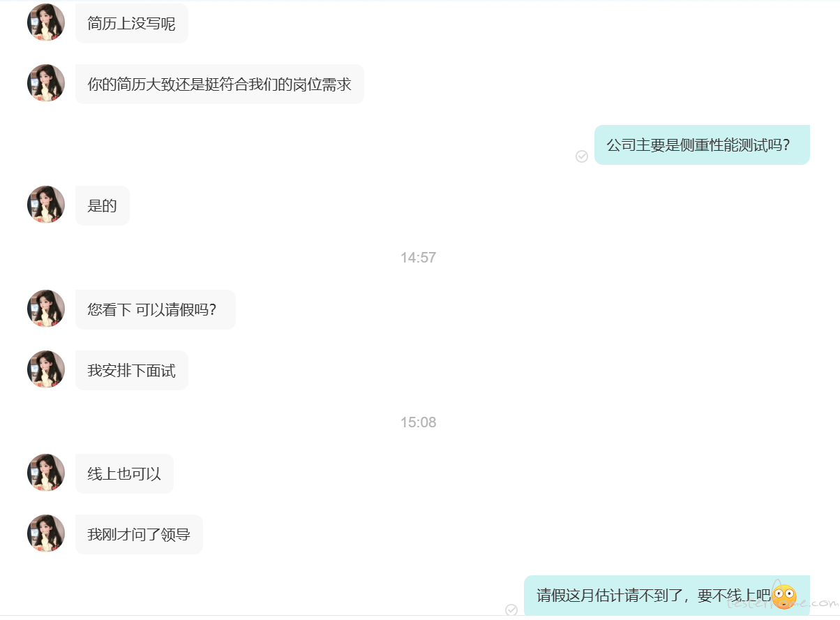The image size is (840, 620).
Task: Click avatar next to "您看下 可以请假吗?"
Action: (x=46, y=309)
